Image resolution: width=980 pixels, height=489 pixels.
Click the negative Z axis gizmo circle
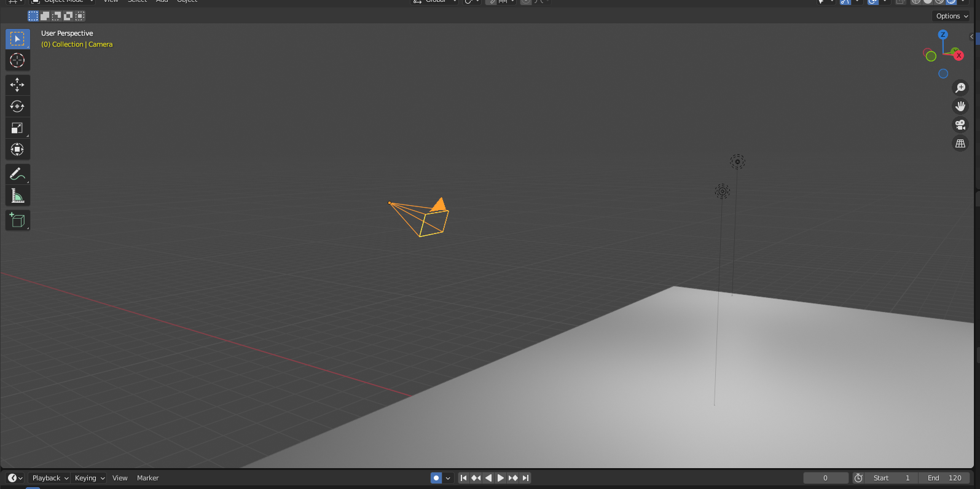(x=943, y=74)
